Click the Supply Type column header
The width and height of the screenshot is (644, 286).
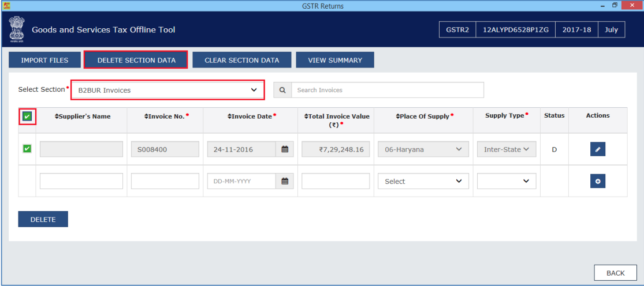[504, 116]
